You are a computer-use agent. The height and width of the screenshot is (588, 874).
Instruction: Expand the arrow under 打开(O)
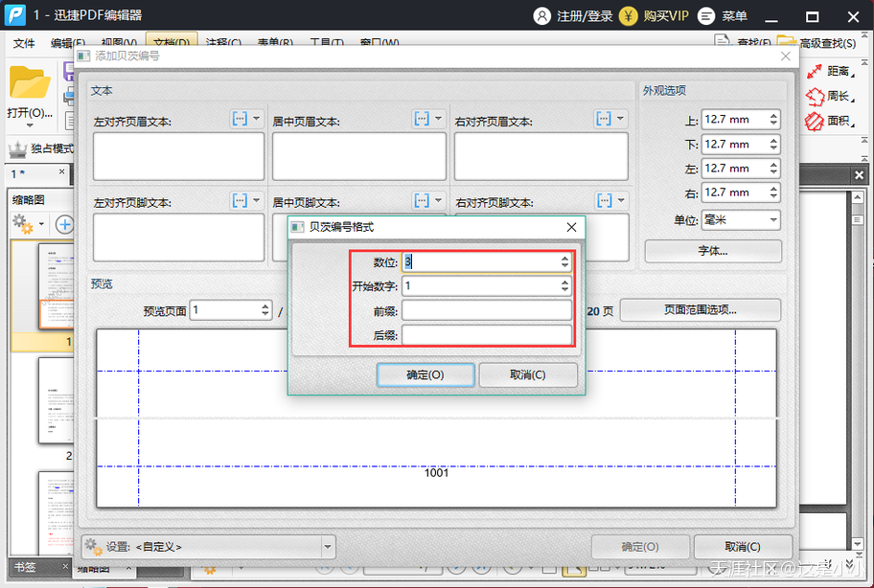tap(30, 125)
